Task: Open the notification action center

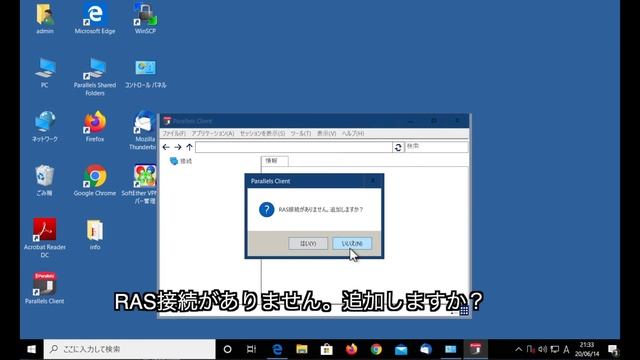Action: click(613, 349)
